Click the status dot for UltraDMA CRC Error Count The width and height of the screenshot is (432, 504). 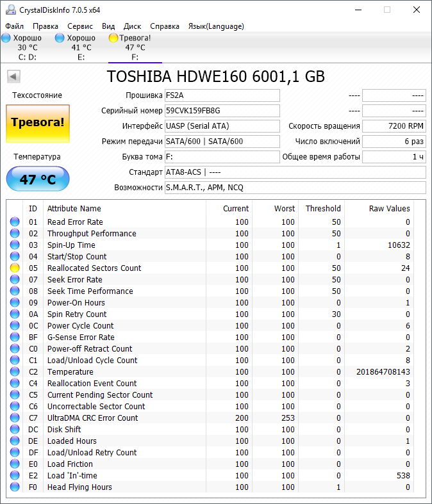15,418
